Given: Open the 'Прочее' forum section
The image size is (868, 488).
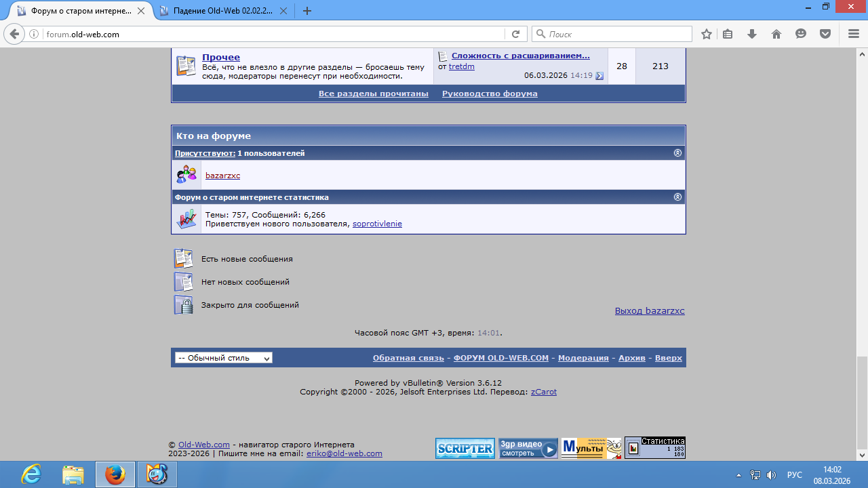Looking at the screenshot, I should [x=221, y=58].
